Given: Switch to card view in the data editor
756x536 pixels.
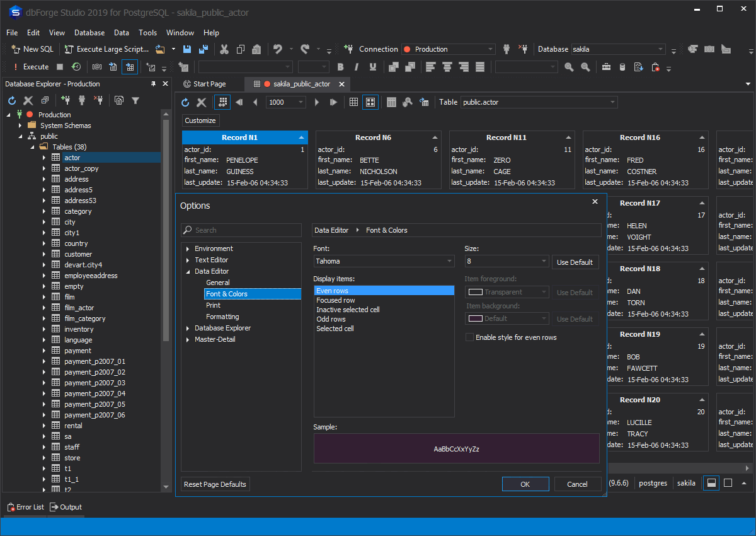Looking at the screenshot, I should (369, 102).
